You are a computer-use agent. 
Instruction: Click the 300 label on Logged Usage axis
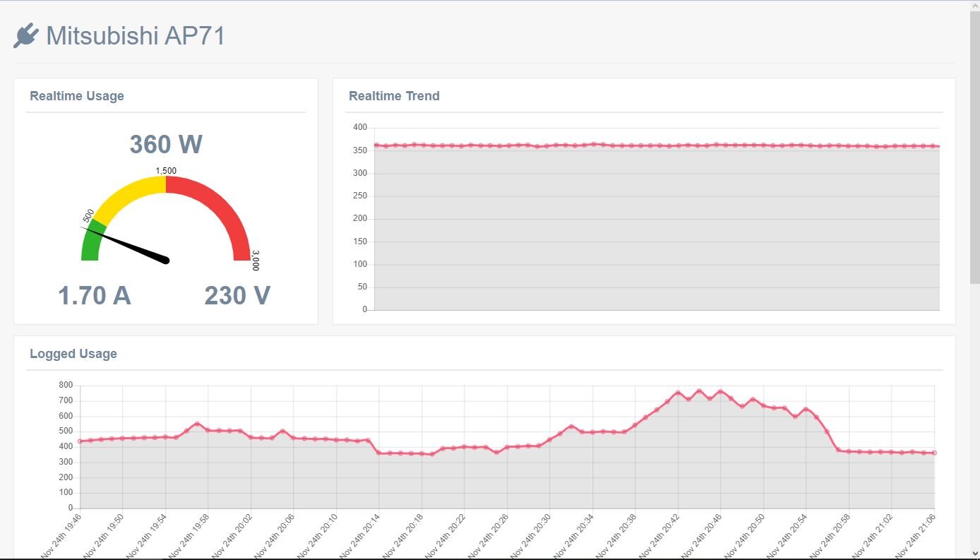[x=66, y=463]
